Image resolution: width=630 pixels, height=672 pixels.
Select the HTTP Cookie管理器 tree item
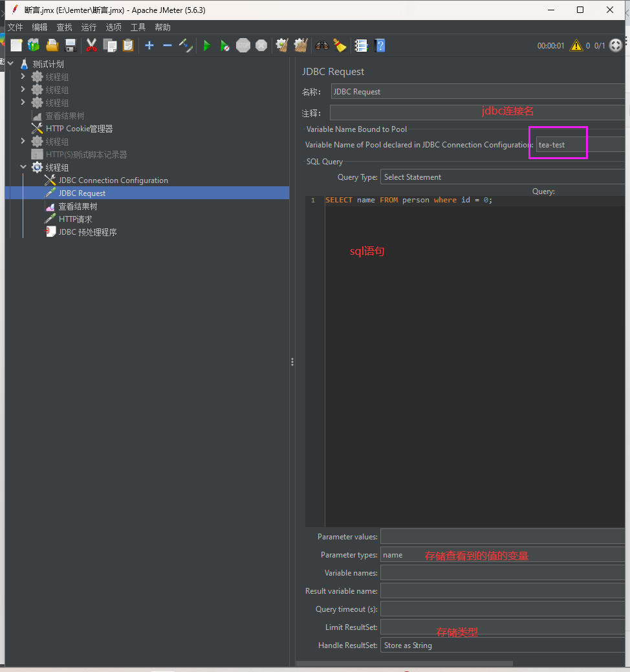click(x=79, y=129)
